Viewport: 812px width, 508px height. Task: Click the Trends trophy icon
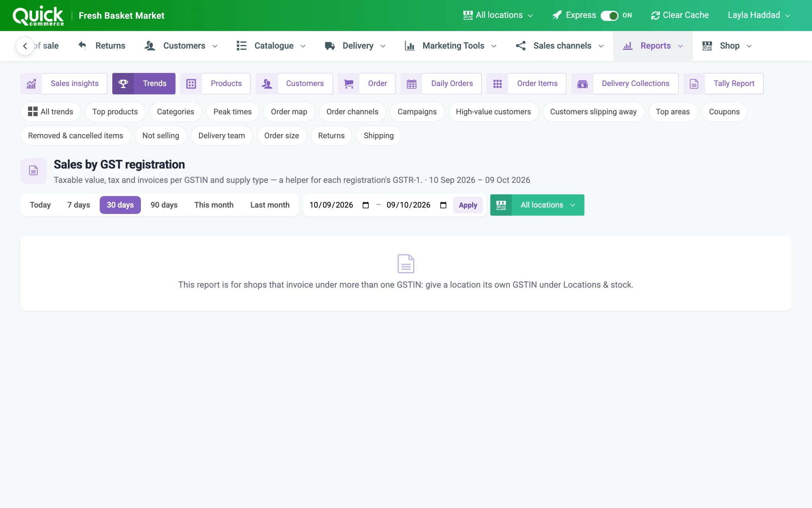(123, 84)
